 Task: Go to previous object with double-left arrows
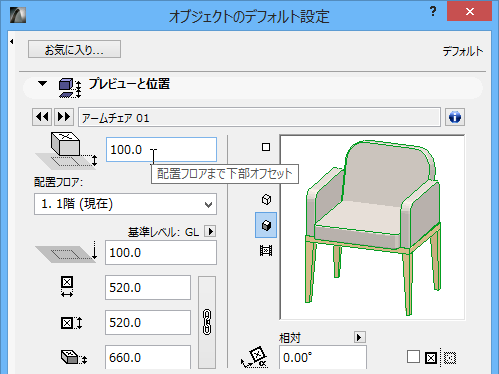(x=42, y=117)
